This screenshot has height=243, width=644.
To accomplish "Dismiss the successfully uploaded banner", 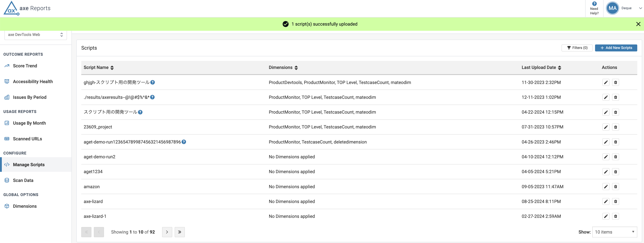I will tap(638, 24).
